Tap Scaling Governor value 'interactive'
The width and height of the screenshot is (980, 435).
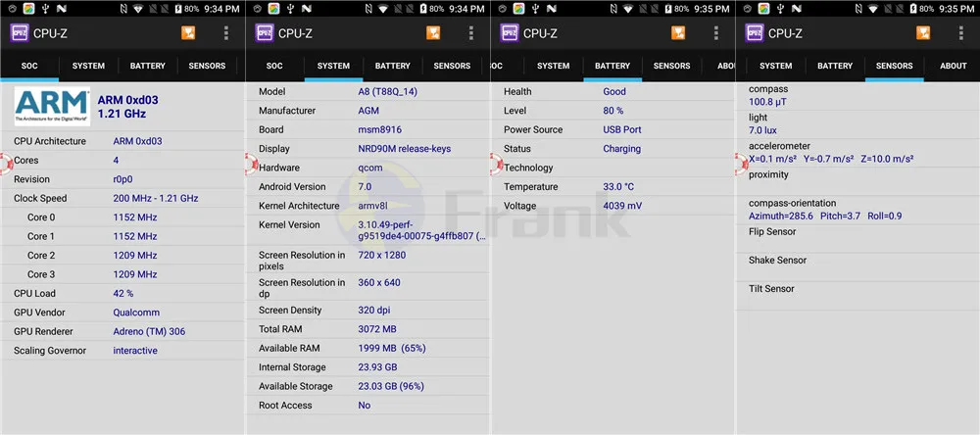tap(135, 351)
